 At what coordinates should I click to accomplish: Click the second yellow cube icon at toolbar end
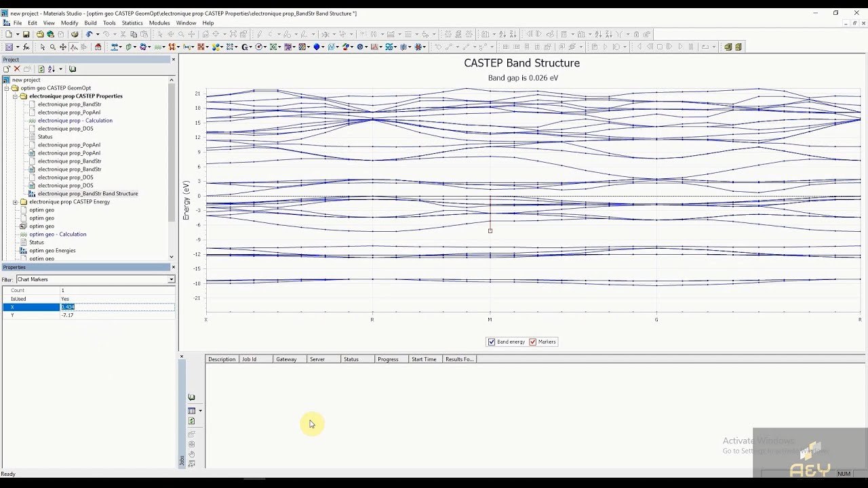pos(738,47)
